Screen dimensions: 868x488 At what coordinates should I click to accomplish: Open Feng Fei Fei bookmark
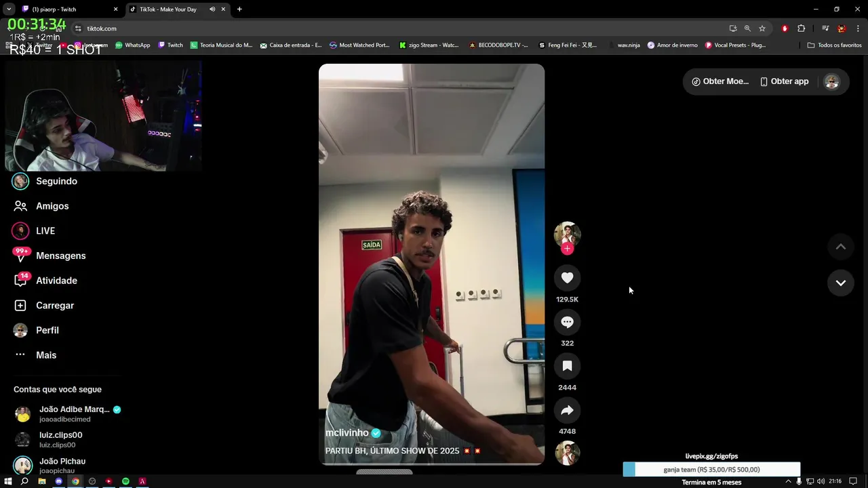(568, 45)
